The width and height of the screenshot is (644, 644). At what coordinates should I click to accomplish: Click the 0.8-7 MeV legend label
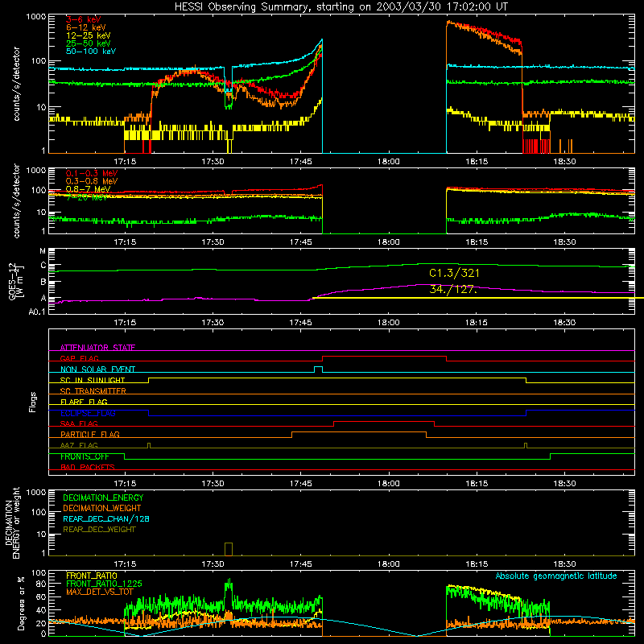[x=89, y=189]
